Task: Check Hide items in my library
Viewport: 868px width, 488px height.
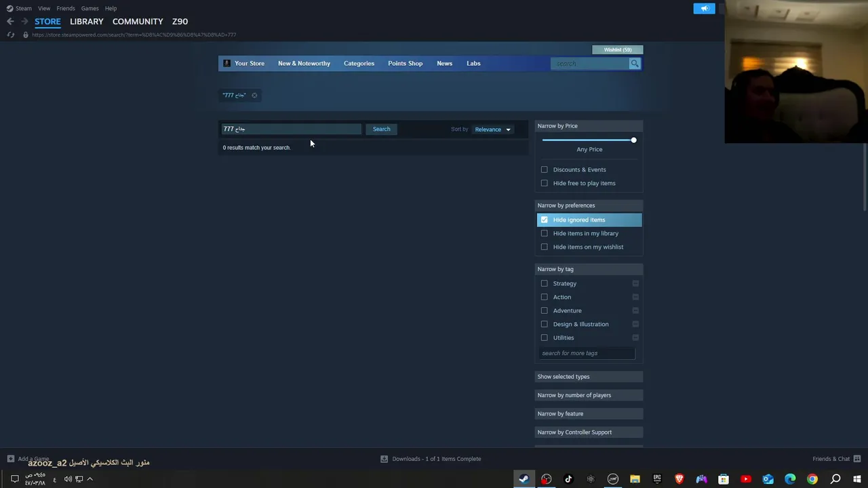Action: [544, 233]
